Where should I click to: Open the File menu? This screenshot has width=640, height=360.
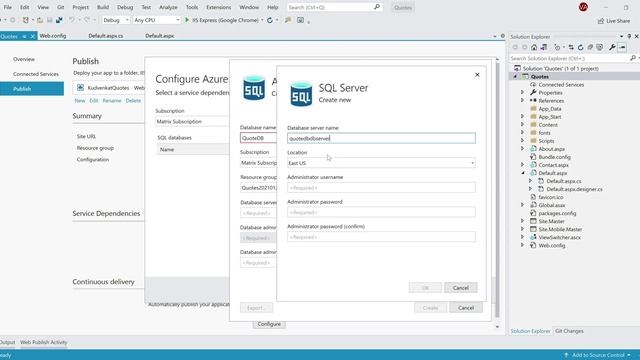[8, 7]
